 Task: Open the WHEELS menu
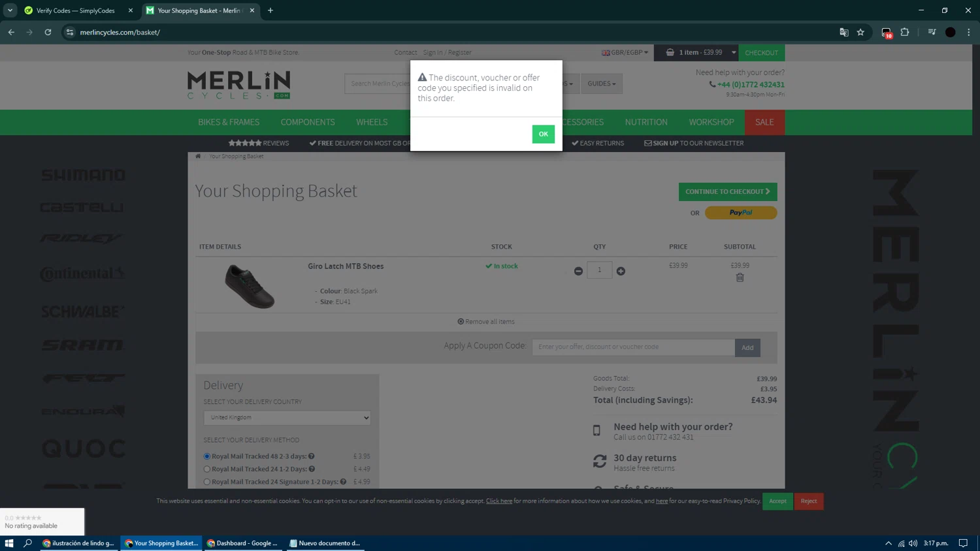click(372, 122)
